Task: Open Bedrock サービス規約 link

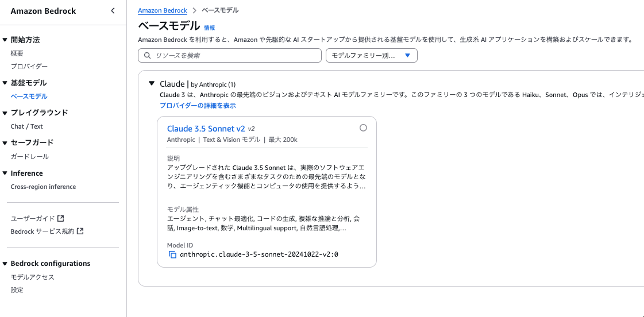Action: click(x=43, y=231)
